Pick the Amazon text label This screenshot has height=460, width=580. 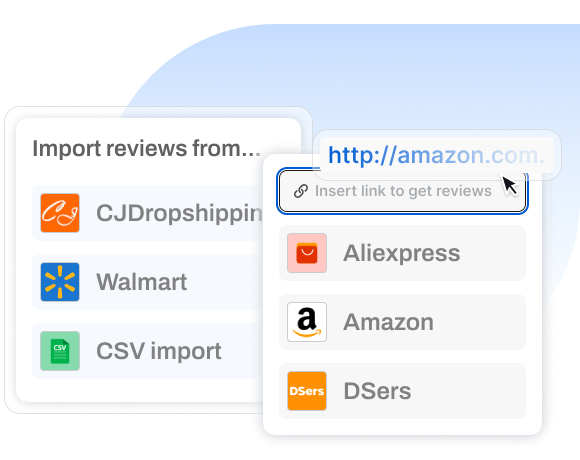[x=388, y=322]
